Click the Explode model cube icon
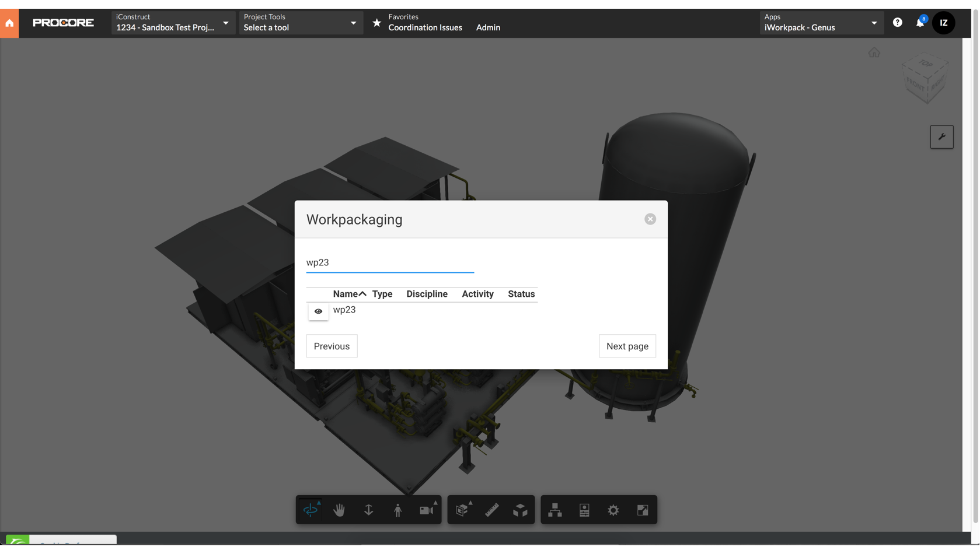980x554 pixels. click(520, 510)
